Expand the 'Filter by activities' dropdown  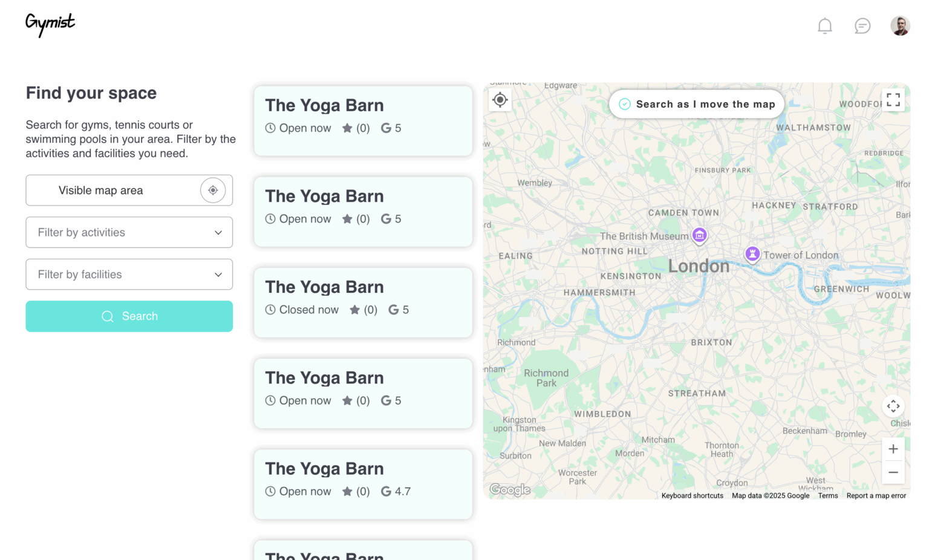(x=129, y=232)
